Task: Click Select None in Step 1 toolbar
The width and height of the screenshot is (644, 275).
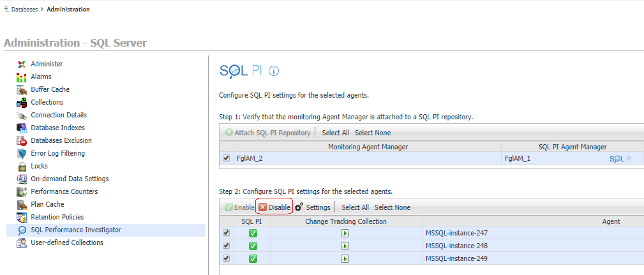Action: click(373, 133)
